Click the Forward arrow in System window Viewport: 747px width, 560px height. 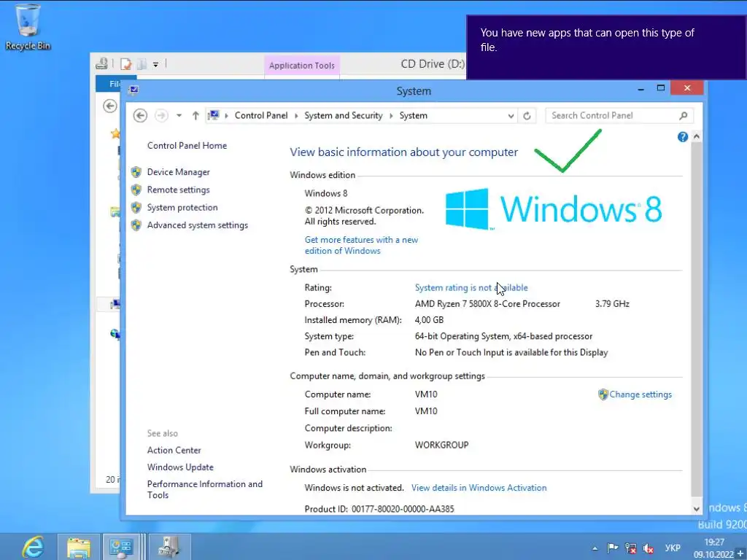pyautogui.click(x=161, y=116)
